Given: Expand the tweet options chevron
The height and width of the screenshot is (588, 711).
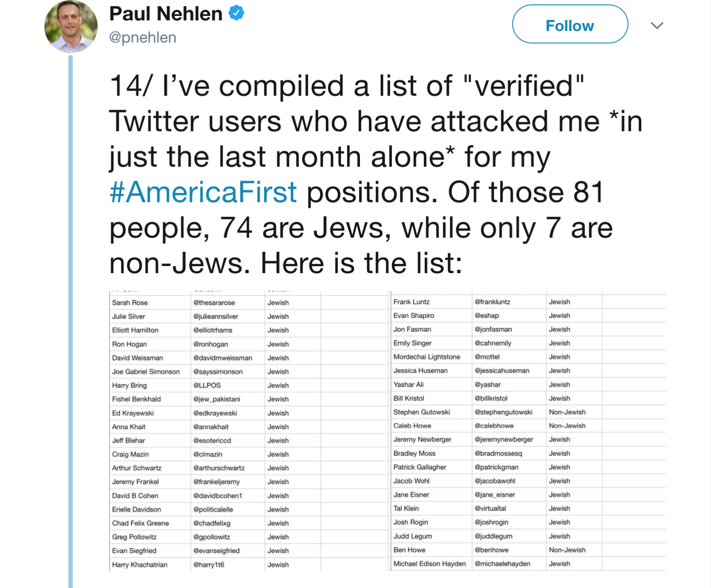Looking at the screenshot, I should (657, 25).
